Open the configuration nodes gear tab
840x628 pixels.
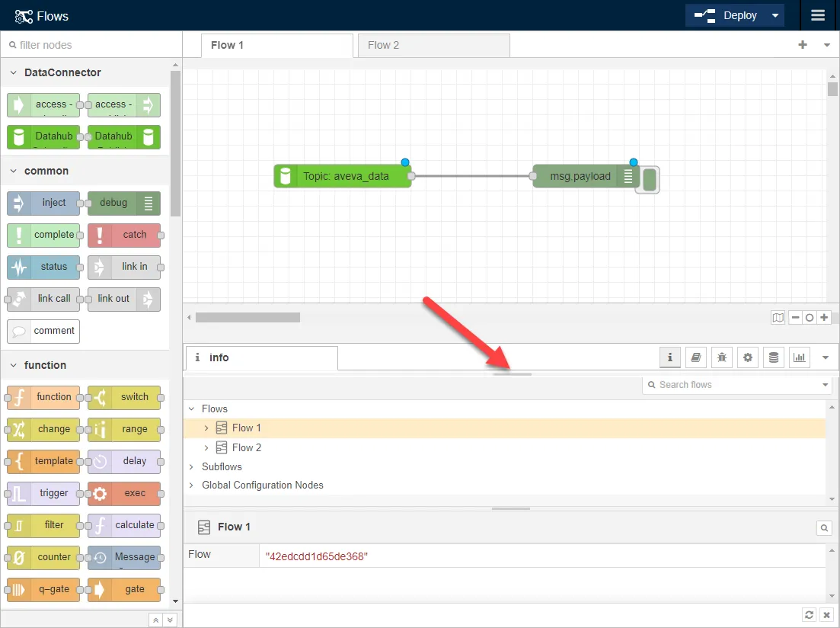pos(748,357)
